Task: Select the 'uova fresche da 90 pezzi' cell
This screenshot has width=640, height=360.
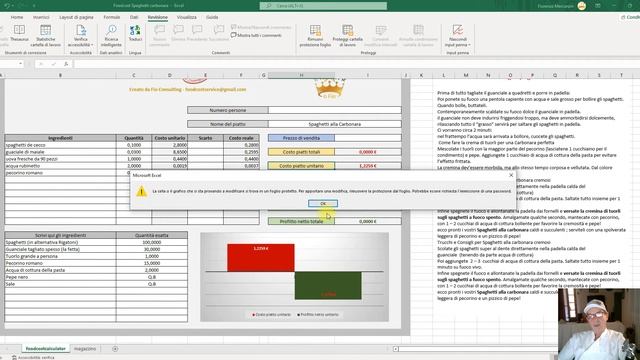Action: click(60, 159)
